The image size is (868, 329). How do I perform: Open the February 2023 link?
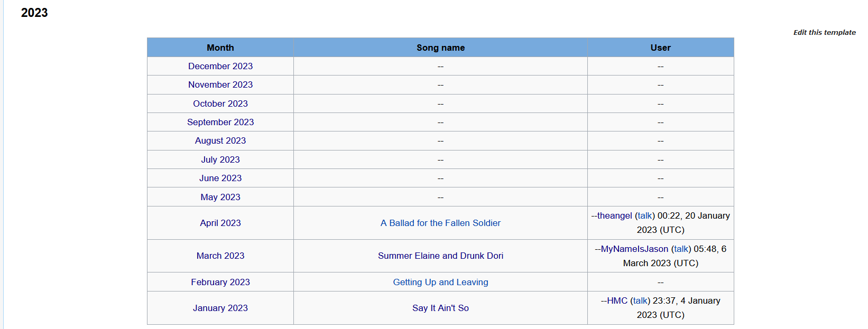pyautogui.click(x=220, y=282)
